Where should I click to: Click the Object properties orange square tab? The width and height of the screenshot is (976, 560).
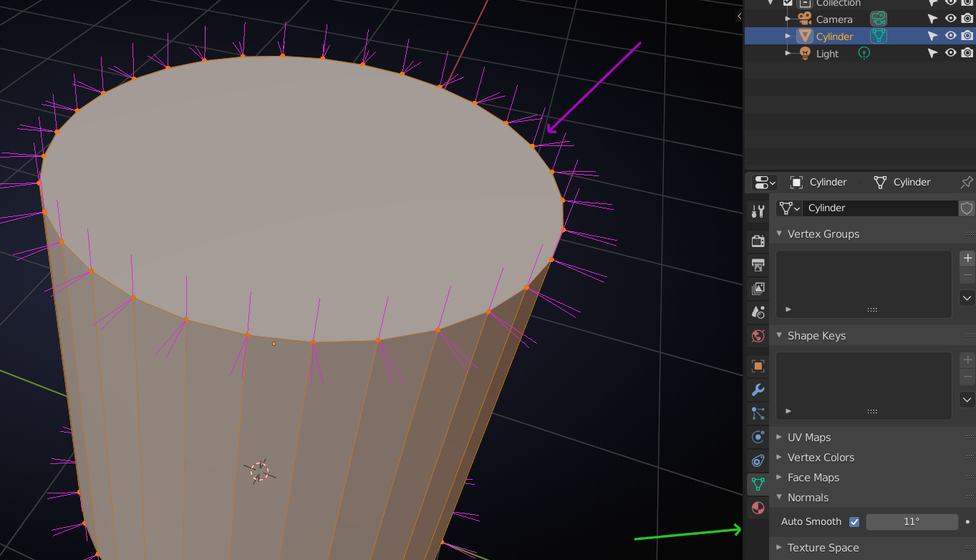click(x=758, y=365)
